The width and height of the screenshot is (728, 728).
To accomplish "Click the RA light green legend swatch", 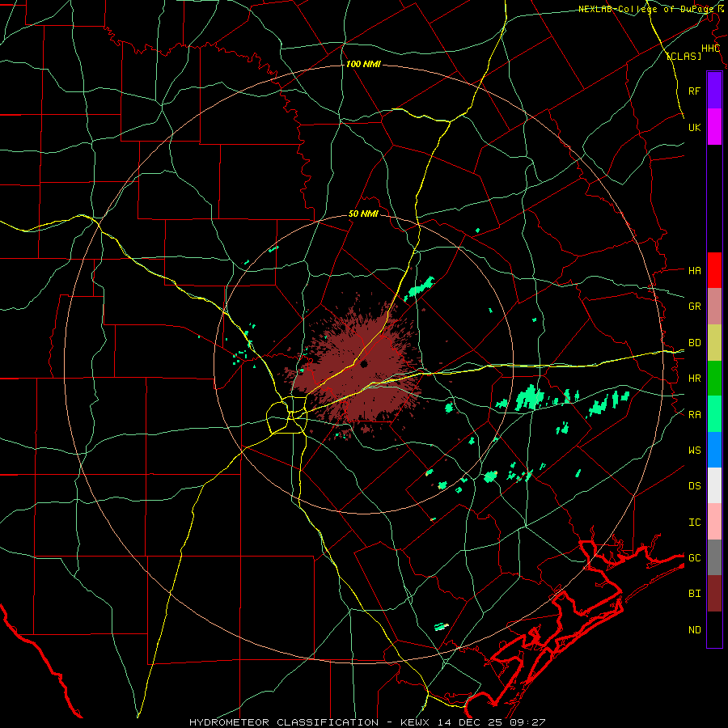I will [x=714, y=414].
